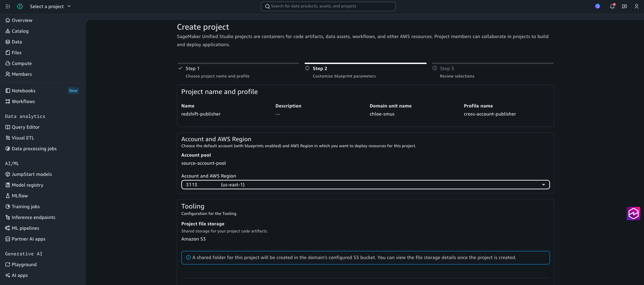
Task: Click the Amazon S3 storage value
Action: tap(193, 239)
